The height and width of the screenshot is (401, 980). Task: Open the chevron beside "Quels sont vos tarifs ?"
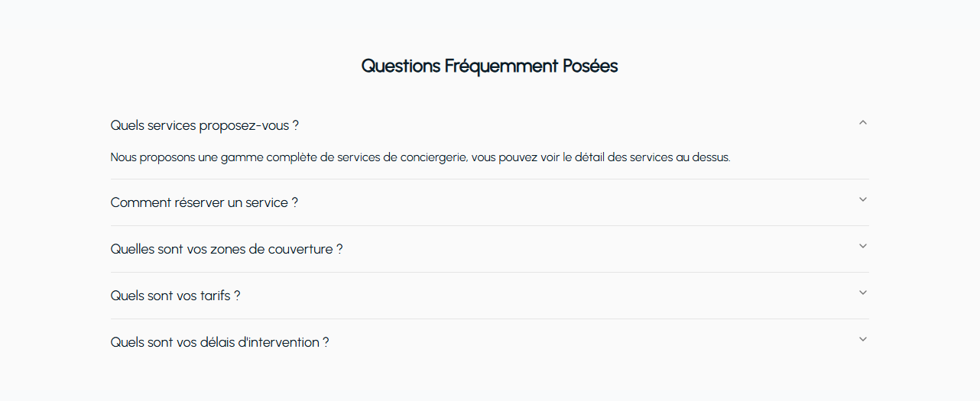click(862, 293)
